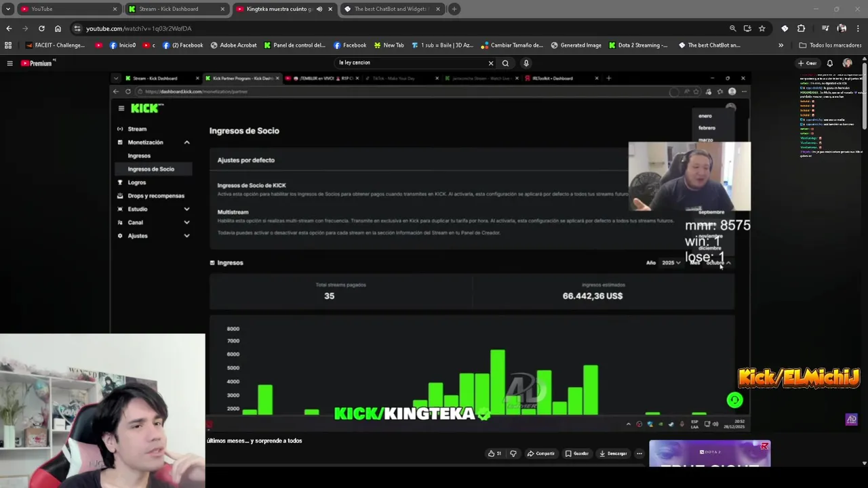Viewport: 868px width, 488px height.
Task: Save the video via Guardar
Action: point(577,453)
